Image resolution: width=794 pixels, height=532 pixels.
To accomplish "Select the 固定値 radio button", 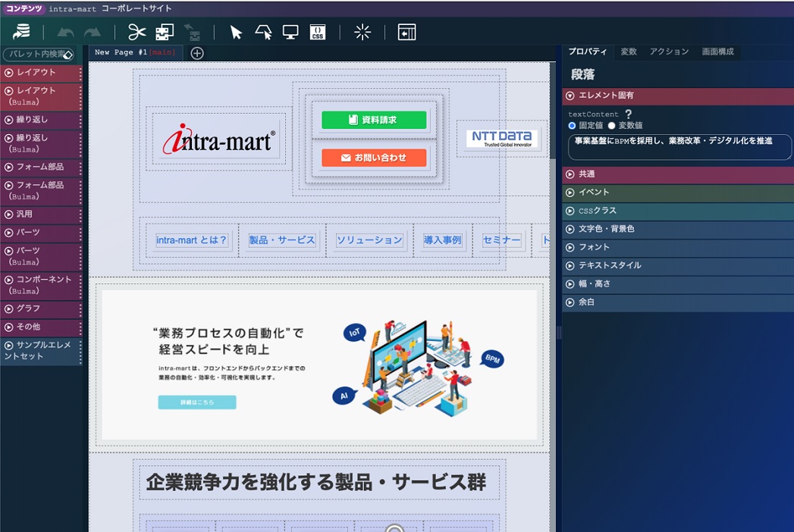I will (x=573, y=125).
